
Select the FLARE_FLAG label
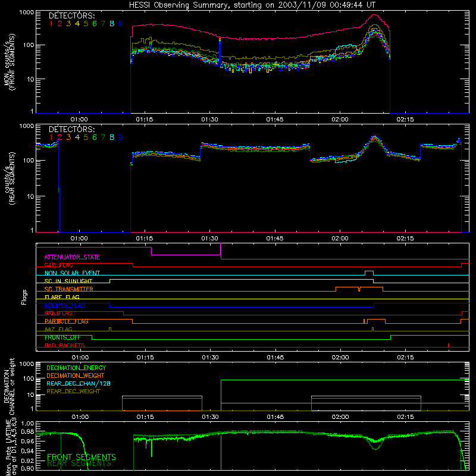62,297
